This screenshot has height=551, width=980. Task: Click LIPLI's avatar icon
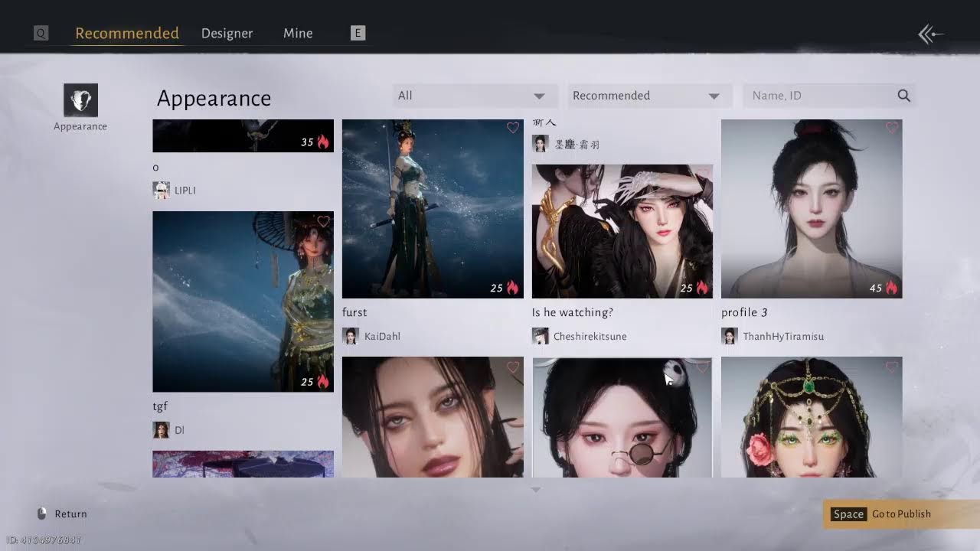pyautogui.click(x=161, y=191)
